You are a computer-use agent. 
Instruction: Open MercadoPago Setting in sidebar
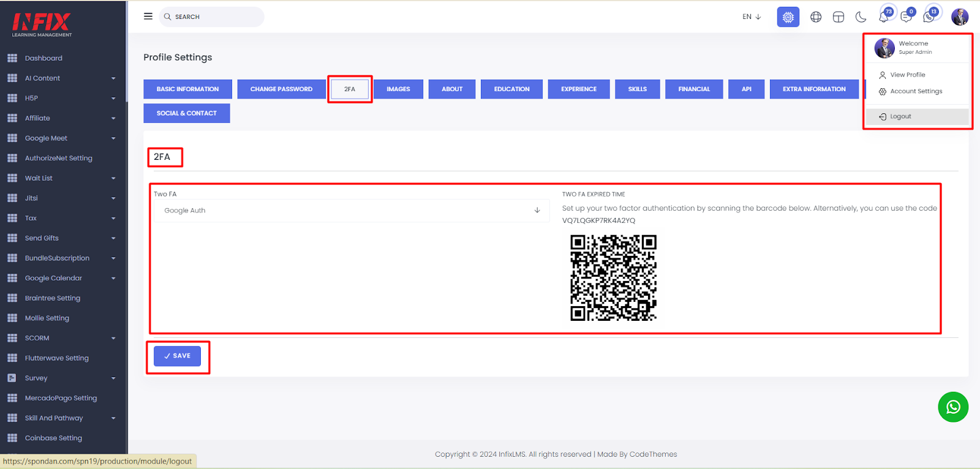(x=61, y=398)
